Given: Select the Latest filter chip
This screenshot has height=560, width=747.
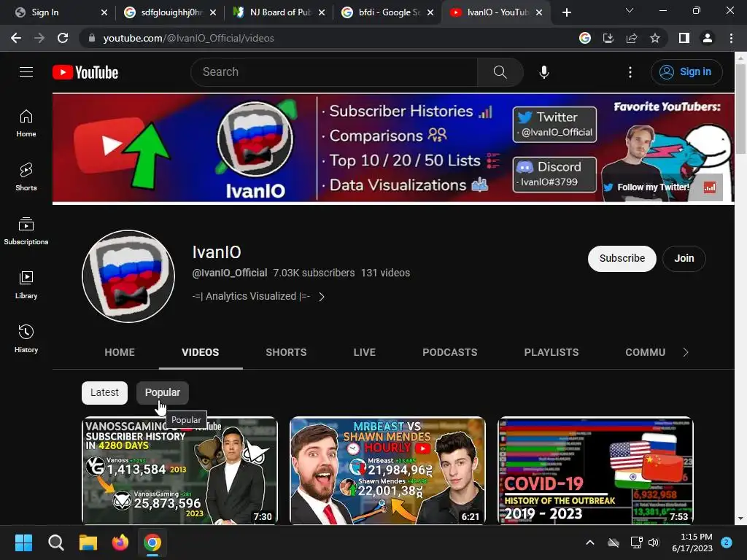Looking at the screenshot, I should click(x=104, y=392).
